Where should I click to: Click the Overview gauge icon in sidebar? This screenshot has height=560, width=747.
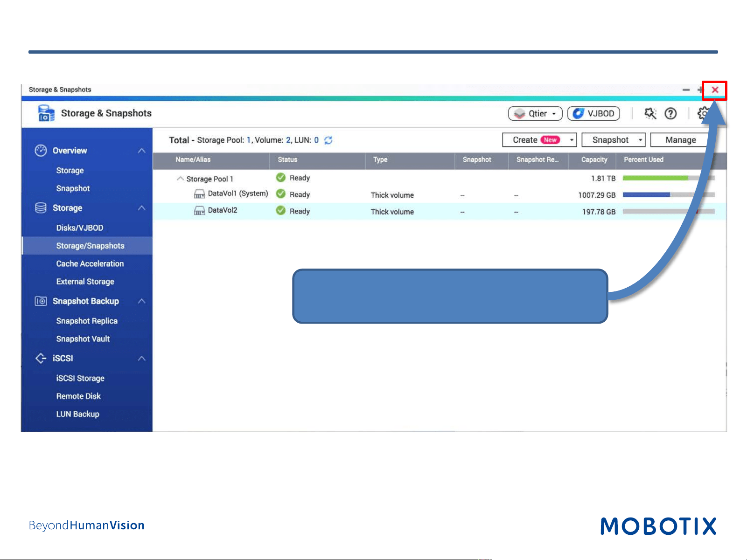pyautogui.click(x=41, y=151)
